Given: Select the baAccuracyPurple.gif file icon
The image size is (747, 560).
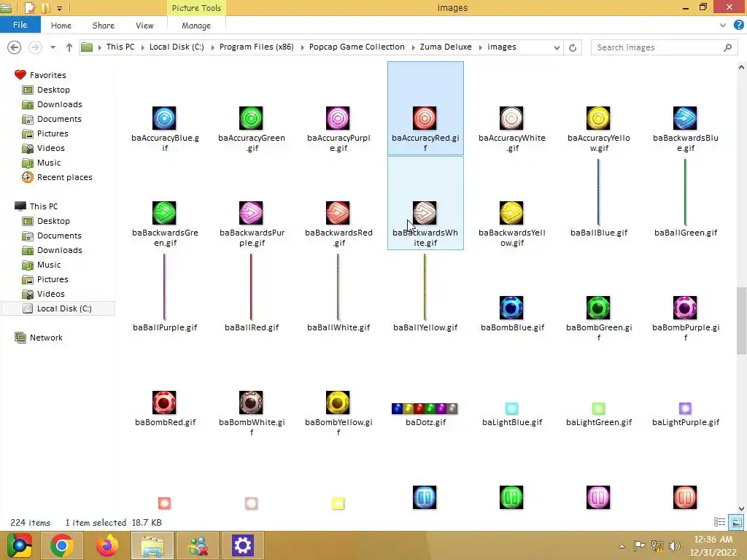Looking at the screenshot, I should pos(338,118).
